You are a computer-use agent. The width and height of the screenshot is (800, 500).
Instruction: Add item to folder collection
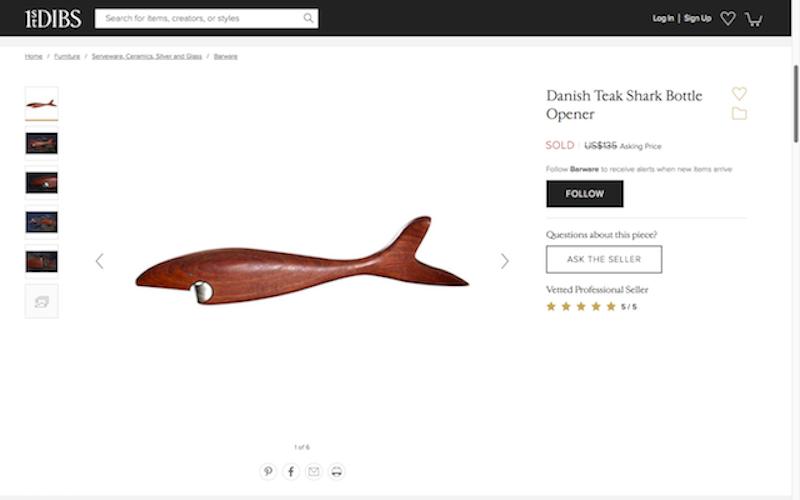[x=739, y=113]
